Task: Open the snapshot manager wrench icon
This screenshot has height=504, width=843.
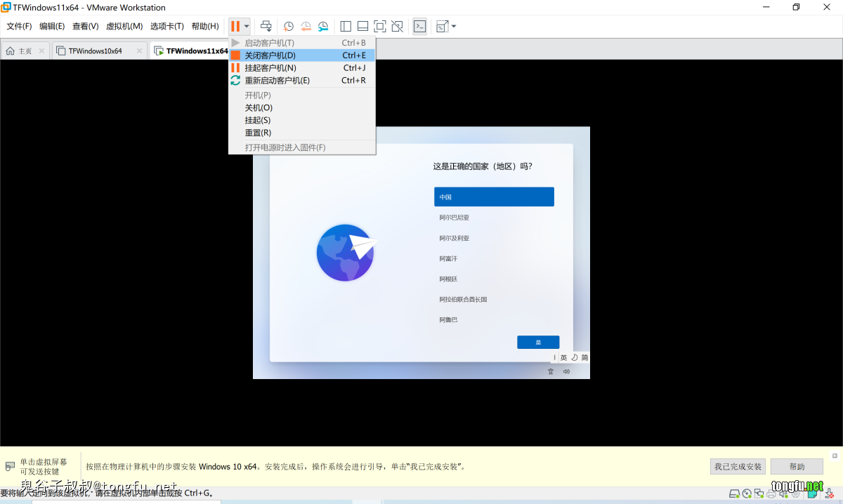Action: [x=323, y=27]
